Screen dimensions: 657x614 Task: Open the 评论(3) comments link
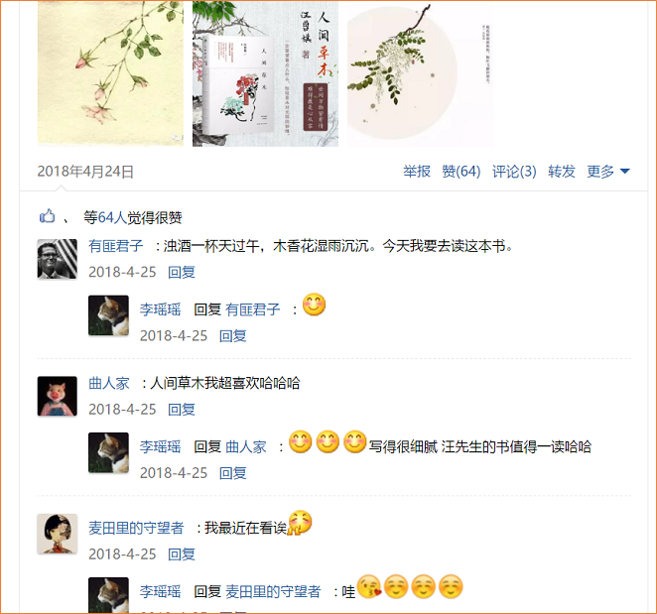tap(514, 171)
